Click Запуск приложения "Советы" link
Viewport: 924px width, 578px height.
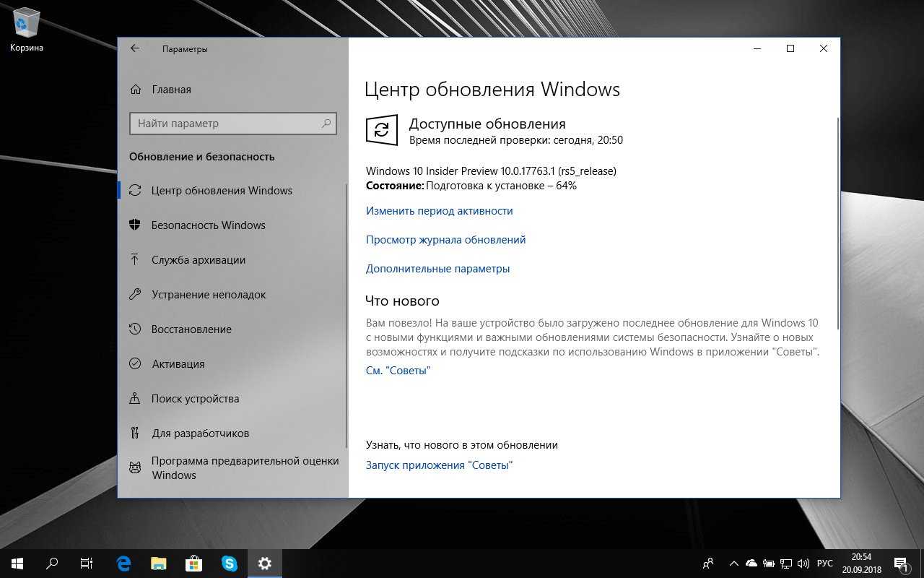[439, 465]
